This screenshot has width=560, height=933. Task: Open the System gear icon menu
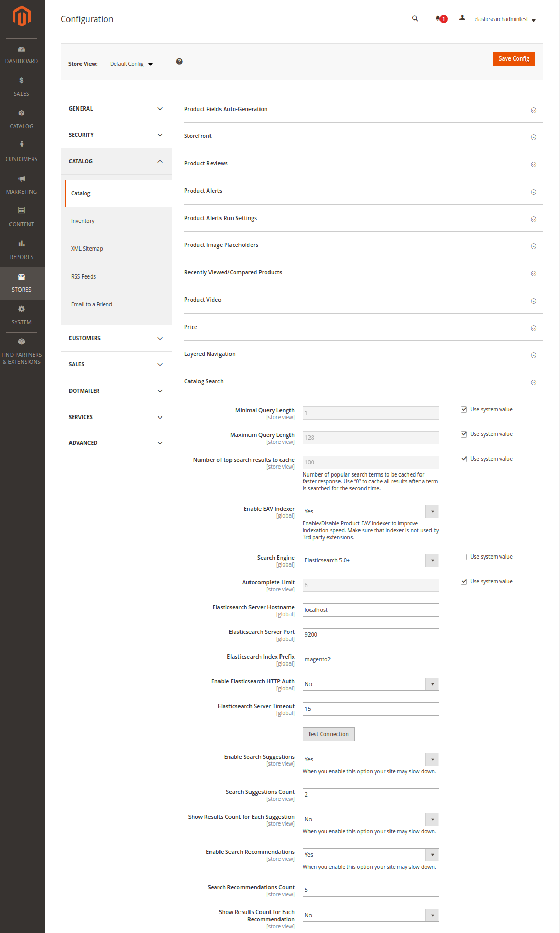pyautogui.click(x=22, y=309)
